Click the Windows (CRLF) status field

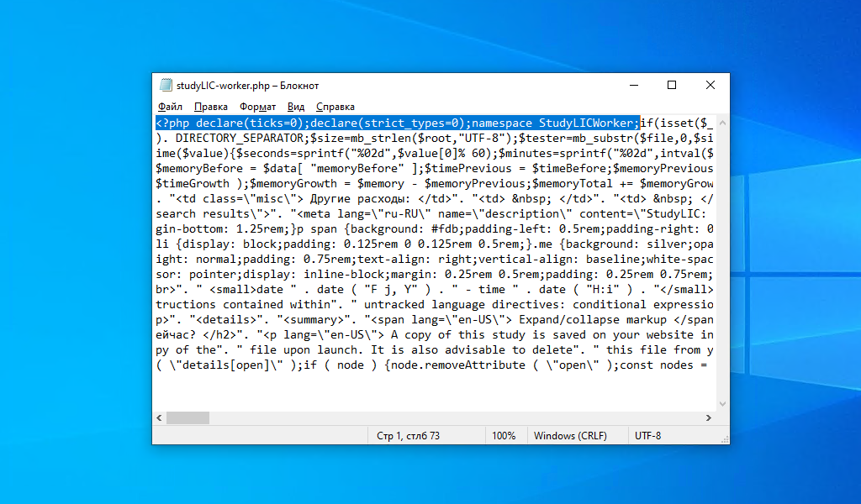(570, 435)
